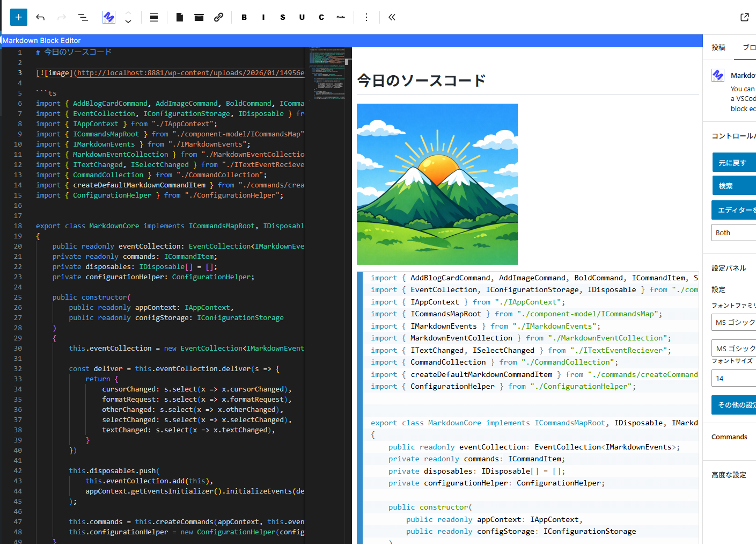Open the Both view mode dropdown
Image resolution: width=756 pixels, height=544 pixels.
[x=733, y=233]
